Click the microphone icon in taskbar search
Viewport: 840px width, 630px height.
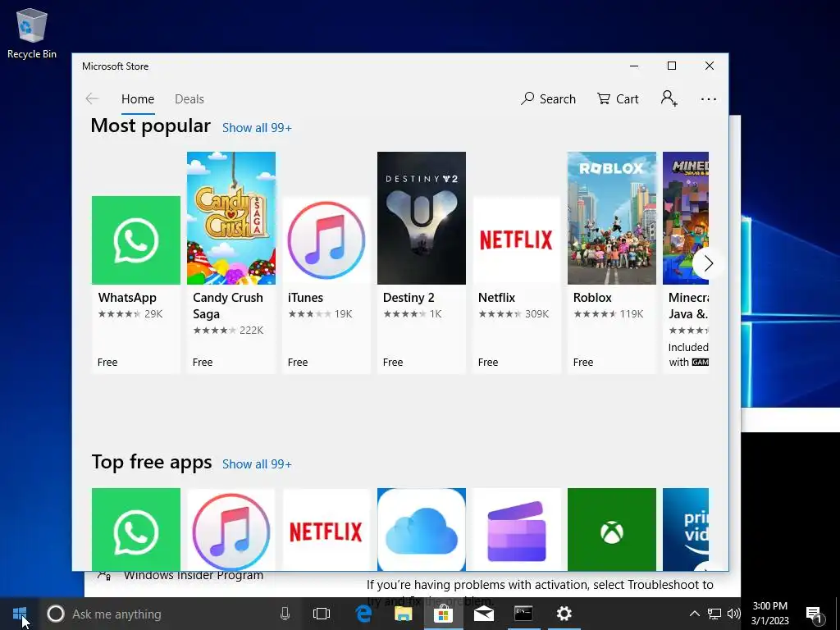pos(285,614)
